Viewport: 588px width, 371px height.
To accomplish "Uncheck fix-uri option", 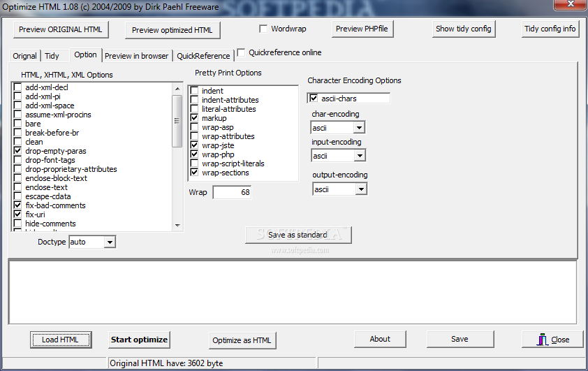I will pos(17,214).
